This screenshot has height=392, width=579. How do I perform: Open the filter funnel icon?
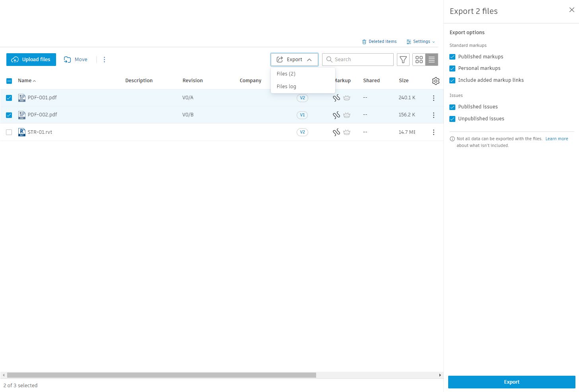pyautogui.click(x=403, y=60)
